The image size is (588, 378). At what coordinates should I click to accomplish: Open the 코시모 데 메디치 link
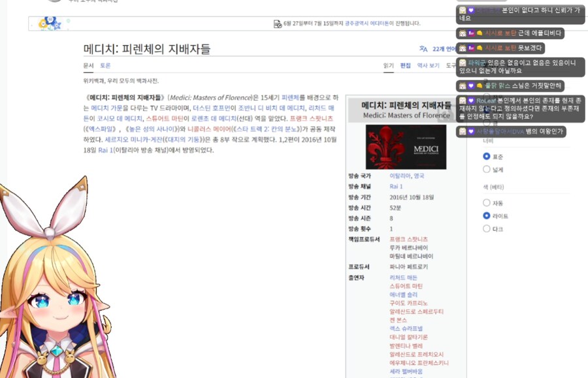tap(120, 119)
